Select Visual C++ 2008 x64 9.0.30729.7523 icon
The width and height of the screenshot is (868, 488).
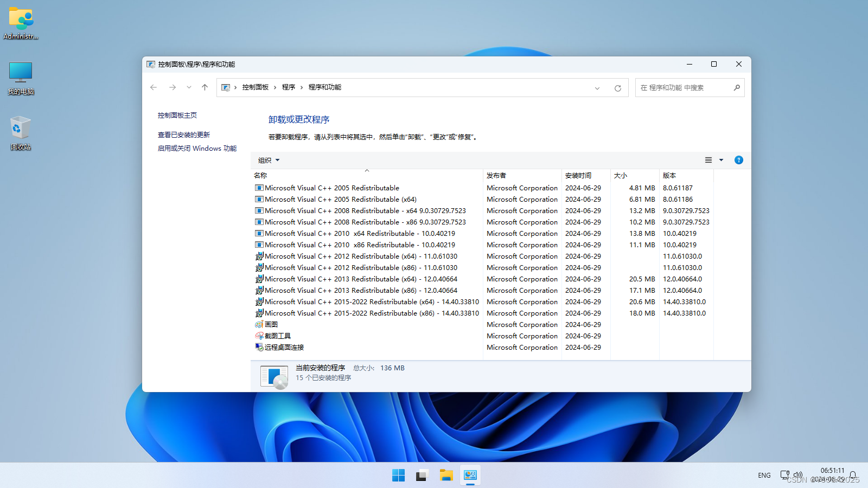tap(259, 211)
